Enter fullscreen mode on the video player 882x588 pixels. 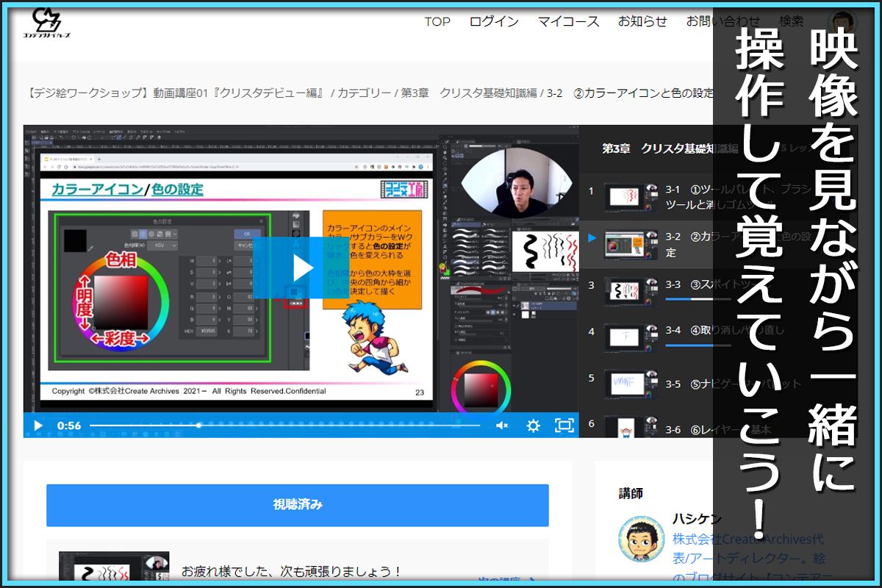(564, 425)
